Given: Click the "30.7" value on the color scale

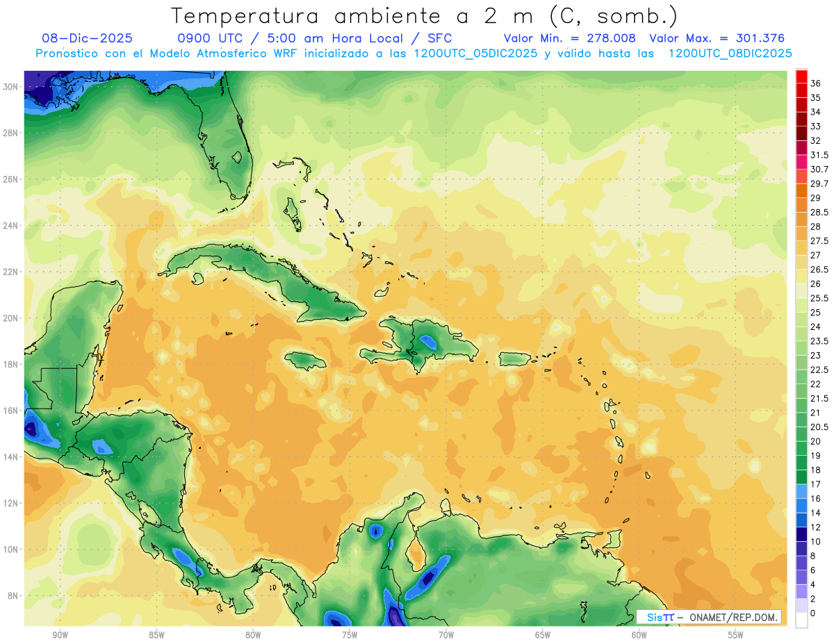Looking at the screenshot, I should (819, 170).
